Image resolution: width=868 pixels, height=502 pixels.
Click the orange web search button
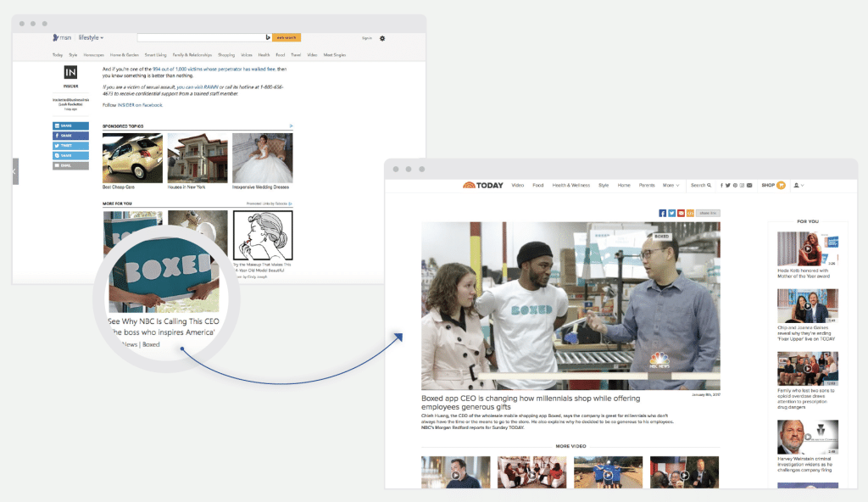(x=287, y=37)
